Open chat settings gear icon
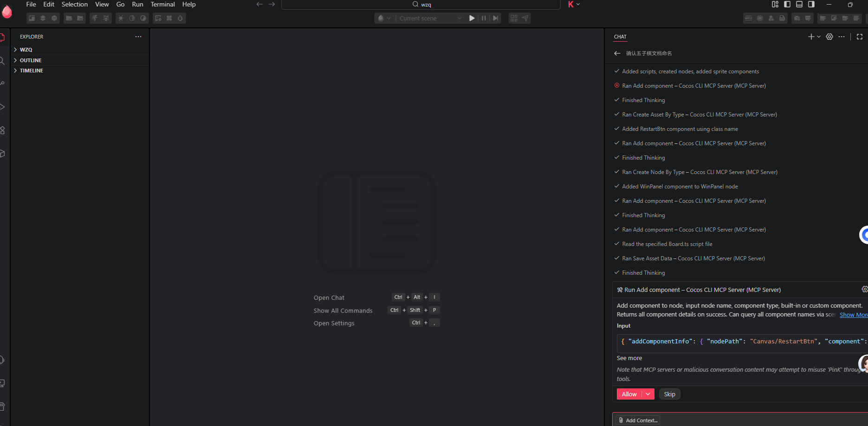Viewport: 868px width, 426px height. pyautogui.click(x=829, y=37)
